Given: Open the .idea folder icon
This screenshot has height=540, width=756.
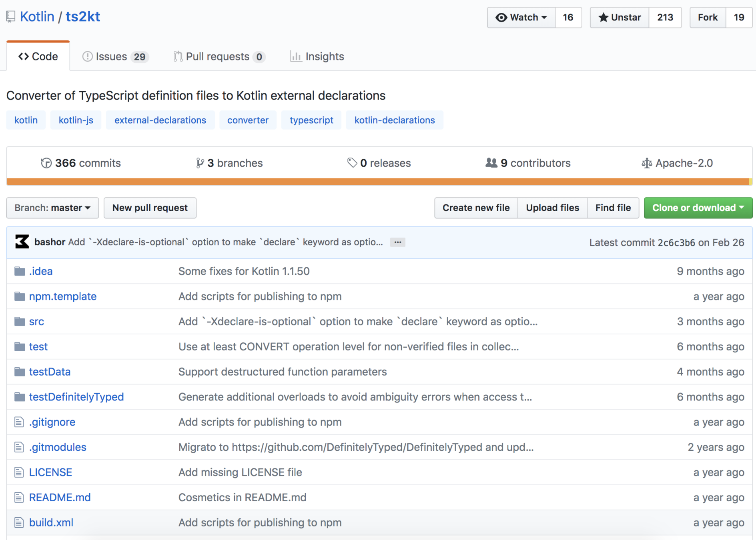Looking at the screenshot, I should [20, 271].
